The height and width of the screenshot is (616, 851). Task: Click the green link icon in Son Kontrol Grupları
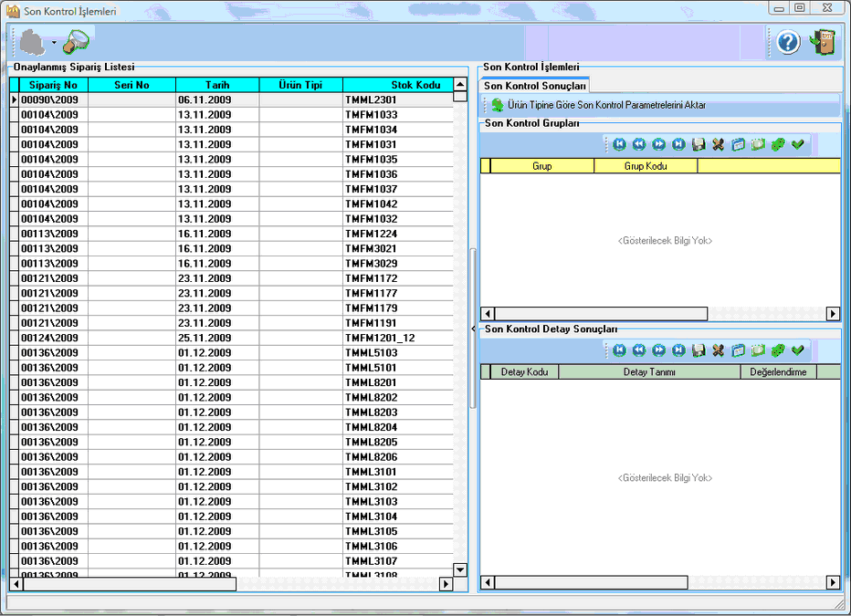(x=778, y=144)
